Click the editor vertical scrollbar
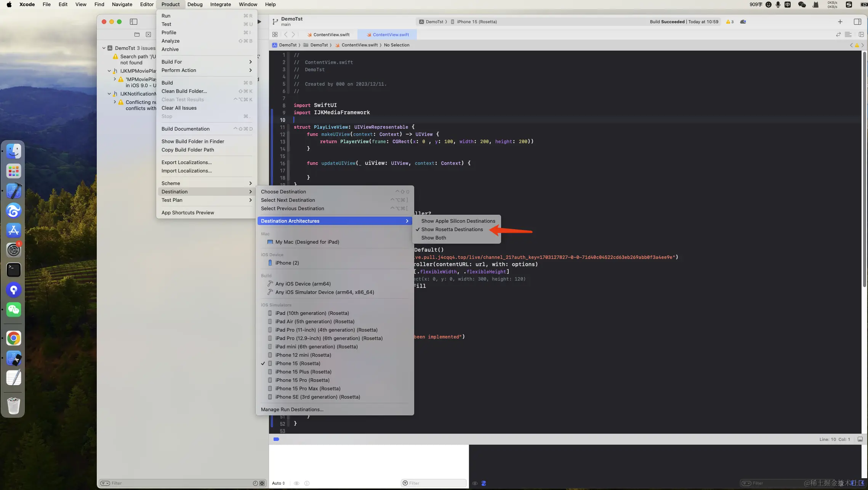Image resolution: width=868 pixels, height=490 pixels. (x=864, y=169)
